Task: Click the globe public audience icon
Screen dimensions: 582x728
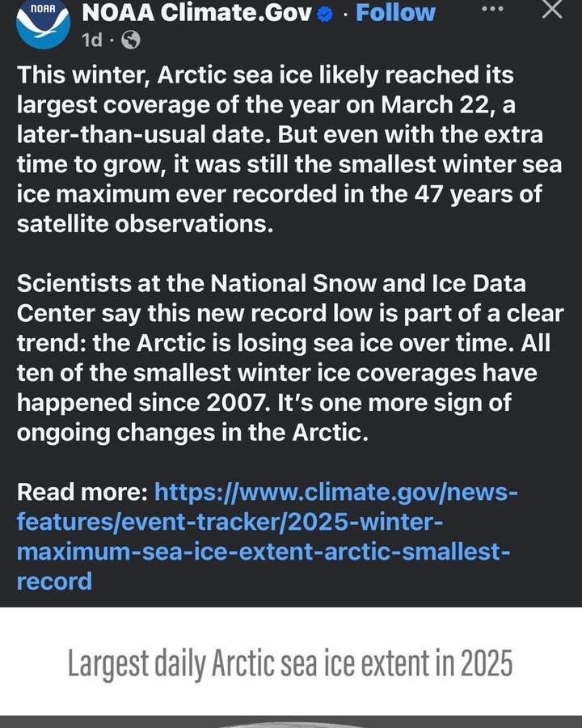Action: coord(131,40)
